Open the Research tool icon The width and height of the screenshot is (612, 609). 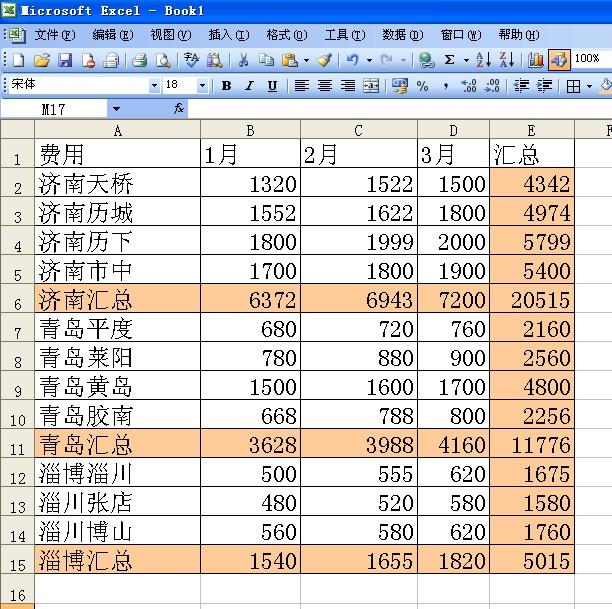tap(215, 61)
